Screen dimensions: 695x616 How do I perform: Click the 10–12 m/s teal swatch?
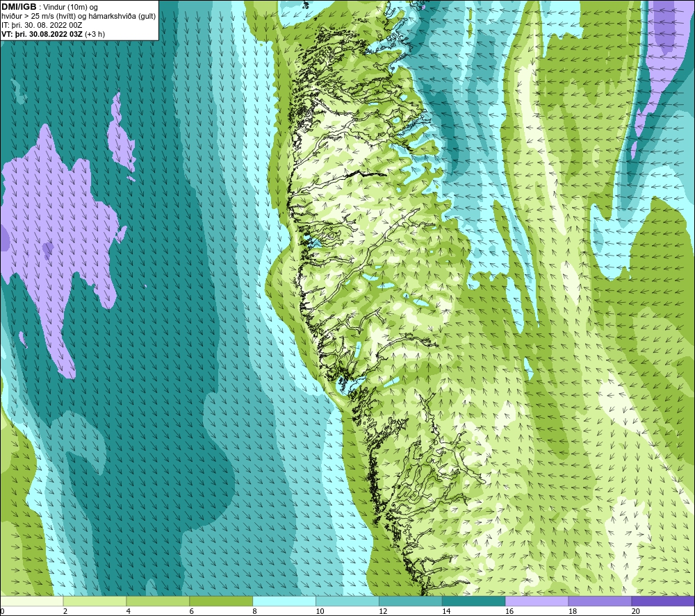347,601
